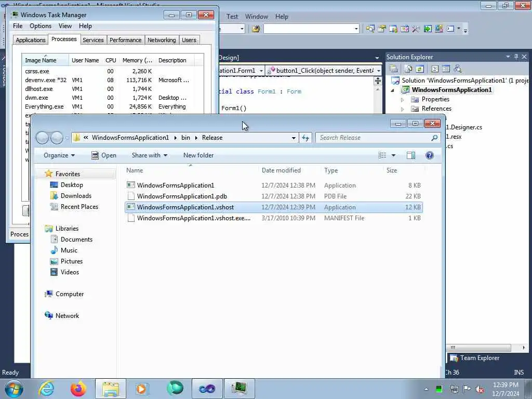The image size is (532, 399).
Task: Click the Extension Manager toolbar icon
Action: 438,29
